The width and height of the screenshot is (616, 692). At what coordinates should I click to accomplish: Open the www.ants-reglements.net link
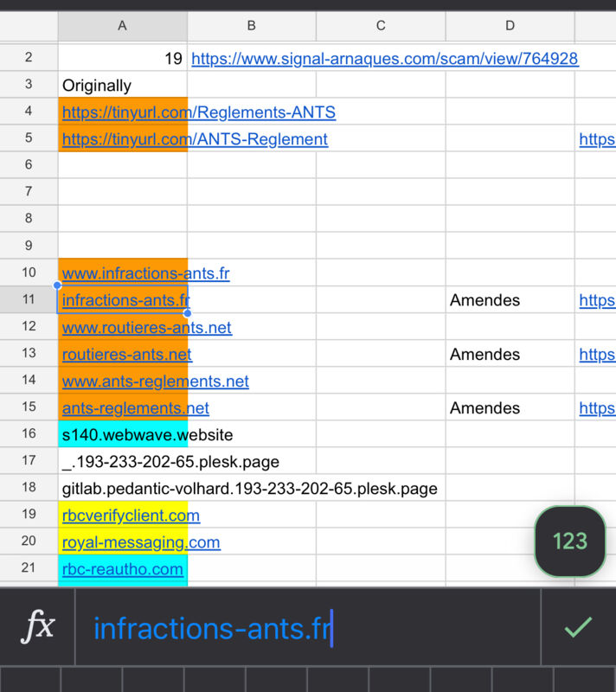tap(156, 381)
